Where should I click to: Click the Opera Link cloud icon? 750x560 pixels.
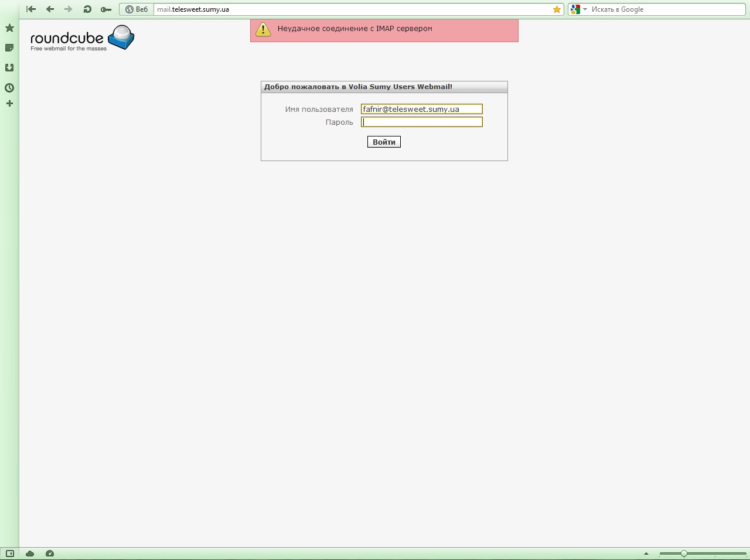point(30,554)
